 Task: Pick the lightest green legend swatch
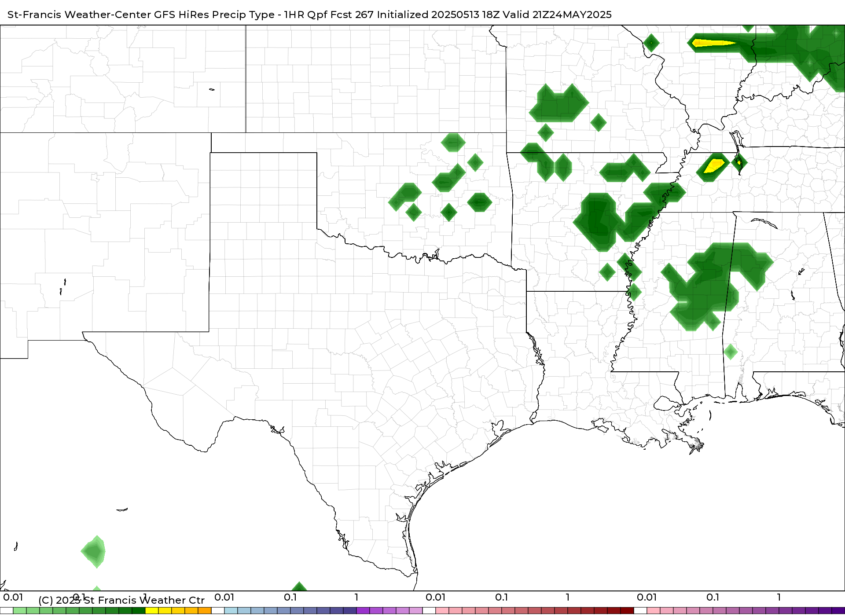pos(20,611)
